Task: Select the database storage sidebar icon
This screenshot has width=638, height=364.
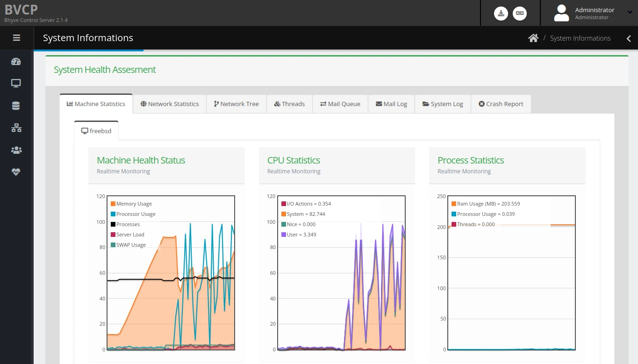Action: click(16, 106)
